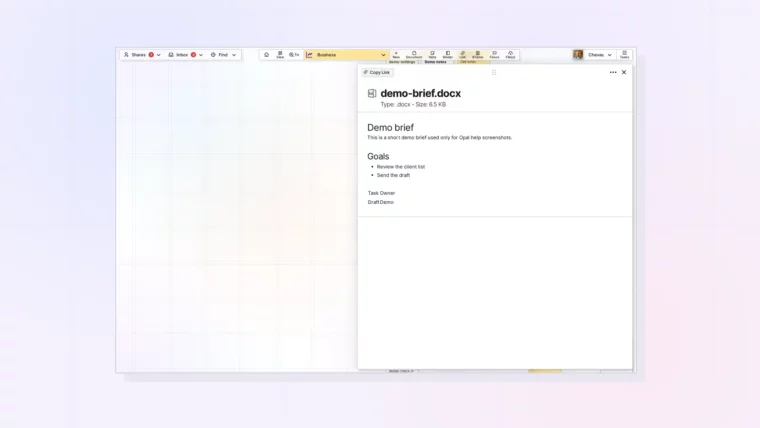Screen dimensions: 760x428
Task: Select the Fence tool in toolbar
Action: point(494,55)
